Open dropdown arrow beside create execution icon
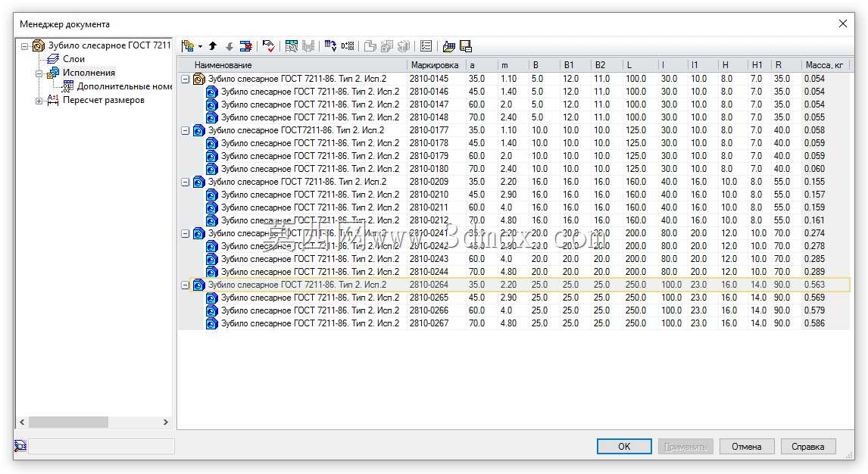Viewport: 868px width, 474px height. pos(200,46)
